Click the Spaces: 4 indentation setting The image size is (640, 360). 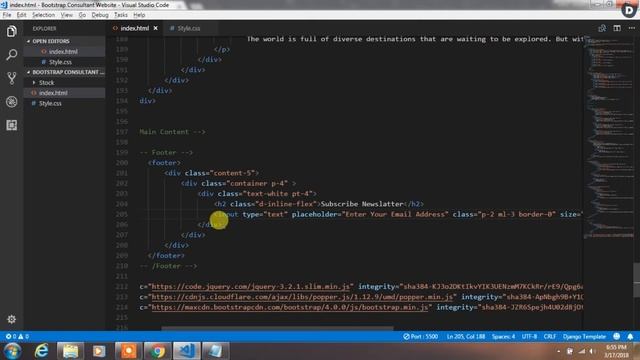(503, 337)
